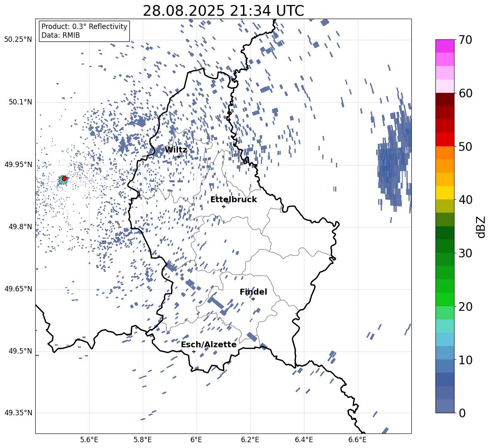The image size is (491, 448).
Task: Click the 49.35°N latitude tick label
Action: 18,413
